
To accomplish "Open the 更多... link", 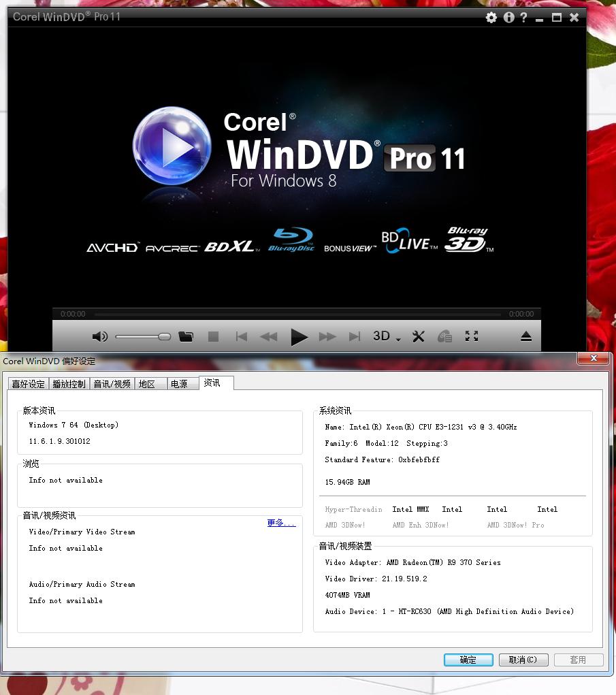I will pos(281,523).
